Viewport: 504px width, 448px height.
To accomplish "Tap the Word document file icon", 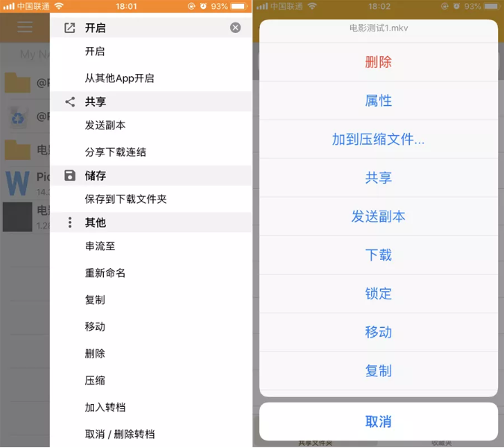I will point(17,183).
